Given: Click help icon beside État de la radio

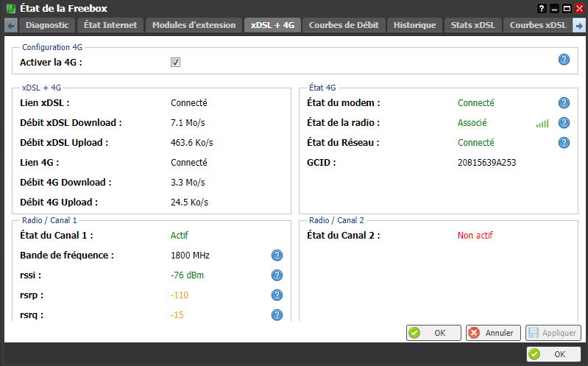Looking at the screenshot, I should (564, 123).
